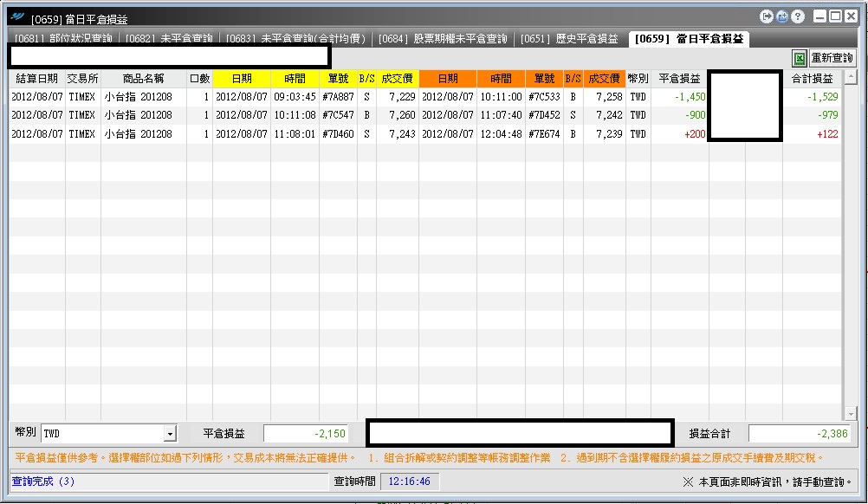Click the help question mark icon
Viewport: 868px width, 504px height.
point(798,16)
